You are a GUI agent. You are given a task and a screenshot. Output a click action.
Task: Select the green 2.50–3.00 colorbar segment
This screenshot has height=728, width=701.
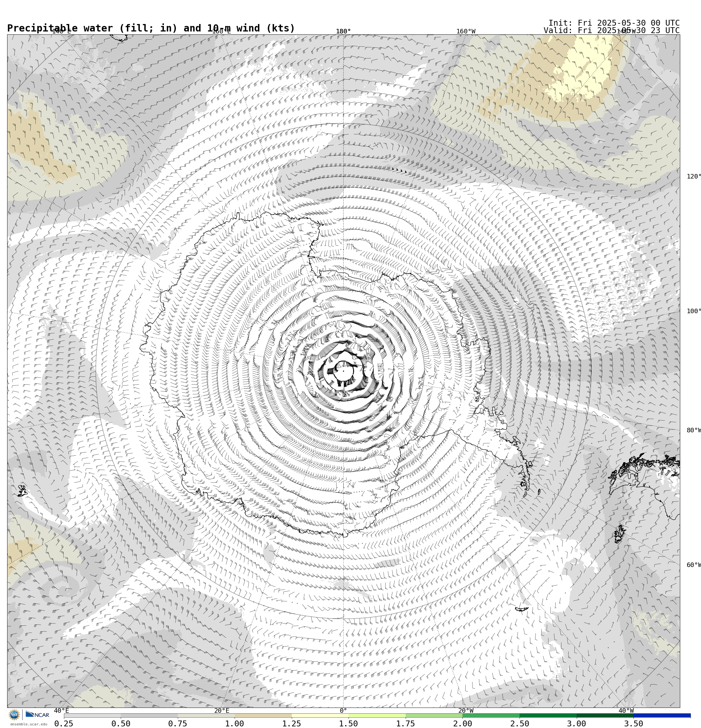548,715
